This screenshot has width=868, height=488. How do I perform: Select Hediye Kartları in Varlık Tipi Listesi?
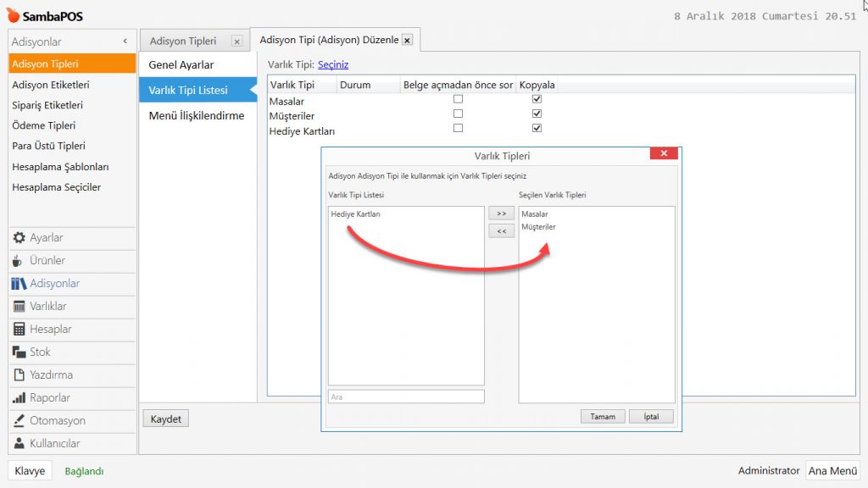click(x=356, y=214)
